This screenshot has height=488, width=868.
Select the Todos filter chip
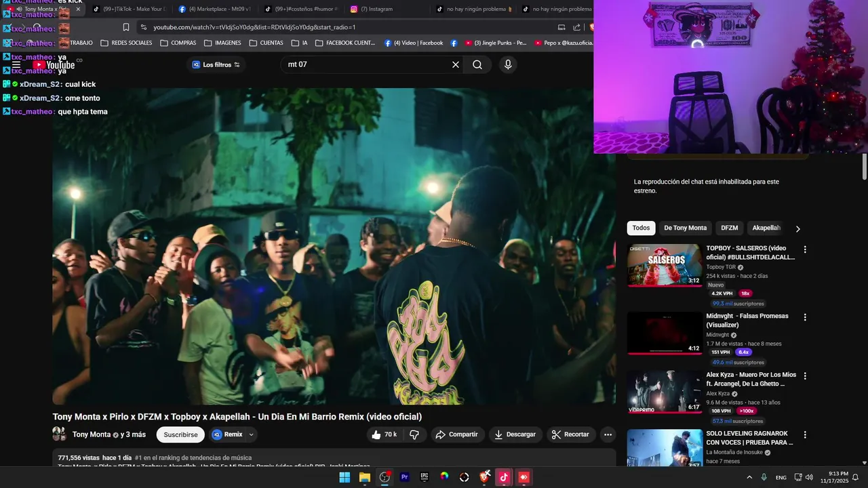click(641, 228)
